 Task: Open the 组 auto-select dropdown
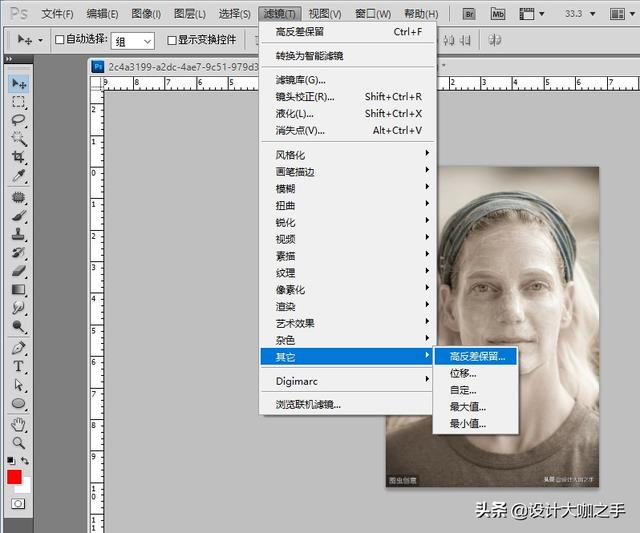133,41
